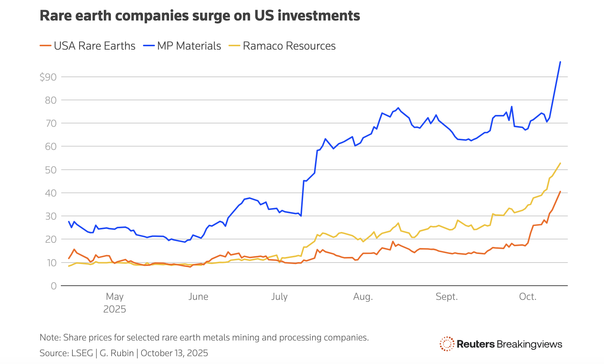Select the Ramaco Resources legend label

(x=289, y=46)
